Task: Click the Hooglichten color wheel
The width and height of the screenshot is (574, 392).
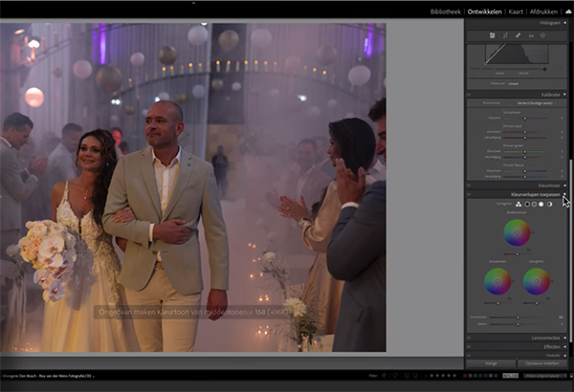Action: tap(537, 281)
